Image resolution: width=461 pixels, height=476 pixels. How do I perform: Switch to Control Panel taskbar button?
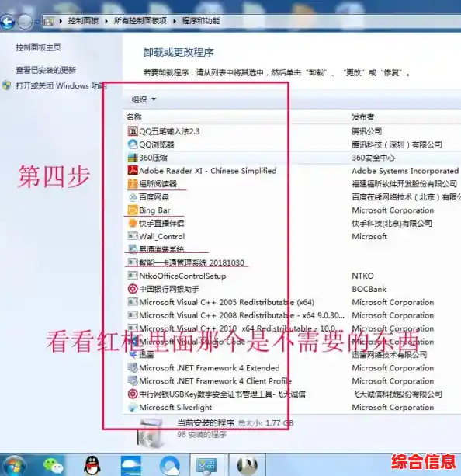206,466
